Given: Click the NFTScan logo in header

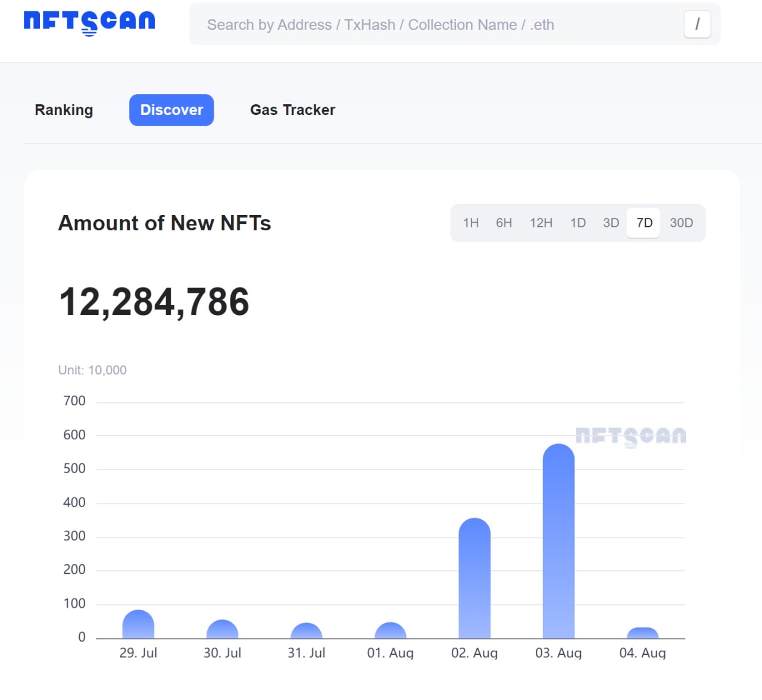Looking at the screenshot, I should click(89, 22).
